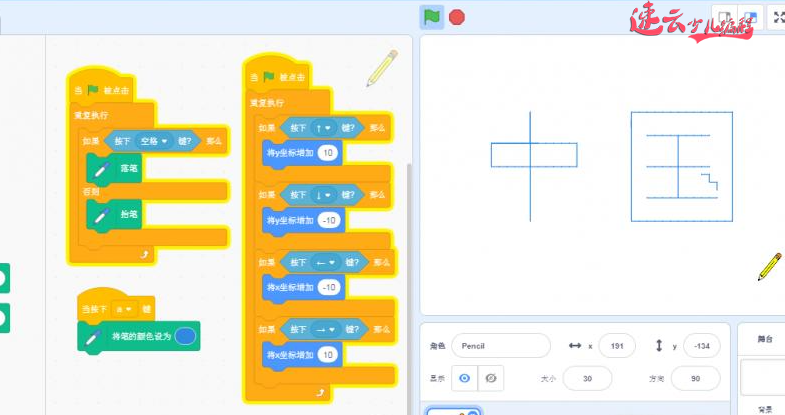Open the left arrow key dropdown
This screenshot has width=785, height=415.
(325, 262)
